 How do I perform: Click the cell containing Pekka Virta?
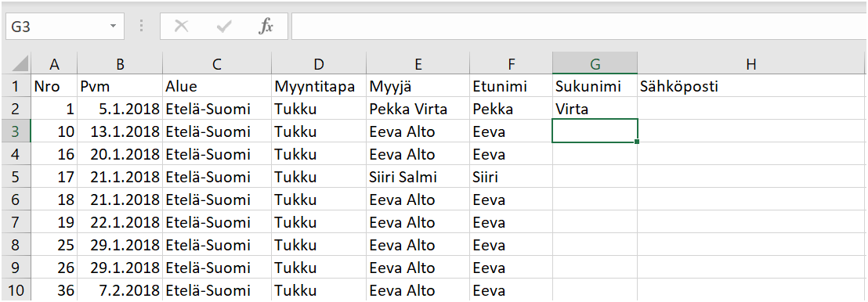click(x=418, y=109)
